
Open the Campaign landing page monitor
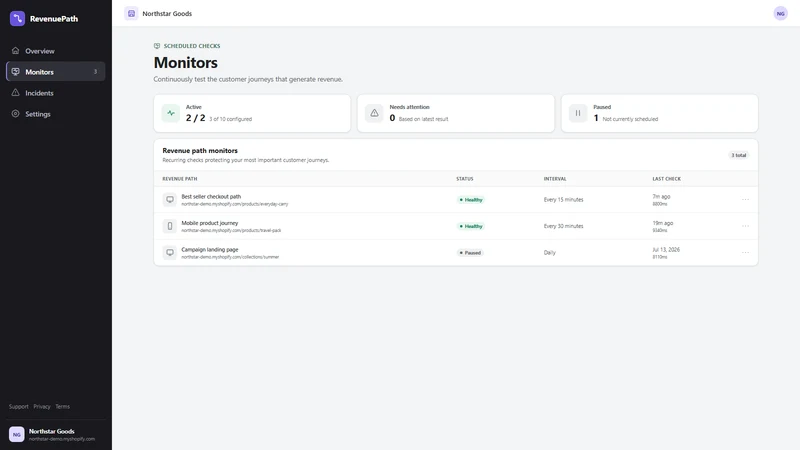pos(210,249)
